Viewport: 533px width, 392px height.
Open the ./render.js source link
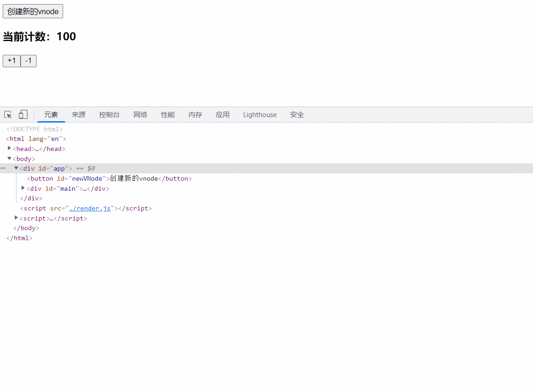click(90, 208)
